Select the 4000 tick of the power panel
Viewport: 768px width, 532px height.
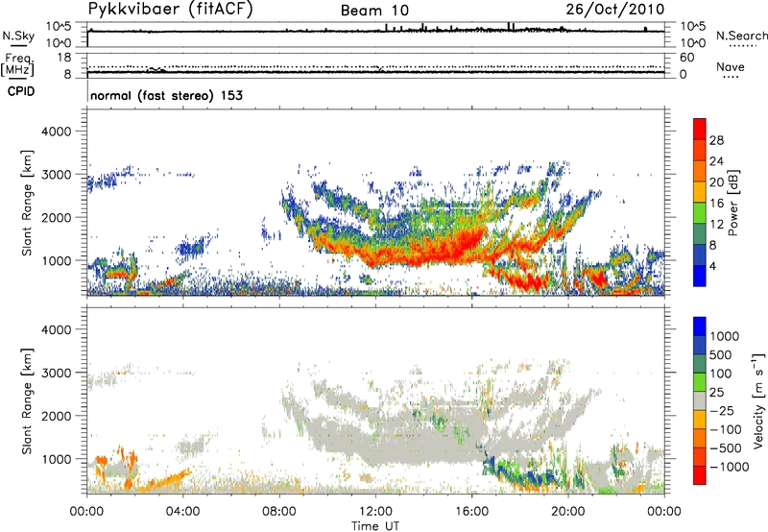click(56, 132)
